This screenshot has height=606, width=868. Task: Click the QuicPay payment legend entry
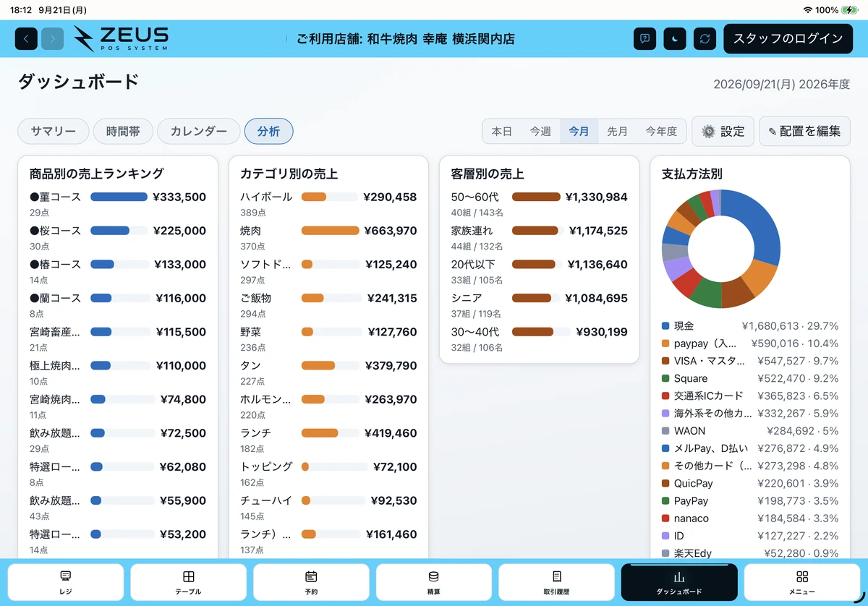point(750,483)
